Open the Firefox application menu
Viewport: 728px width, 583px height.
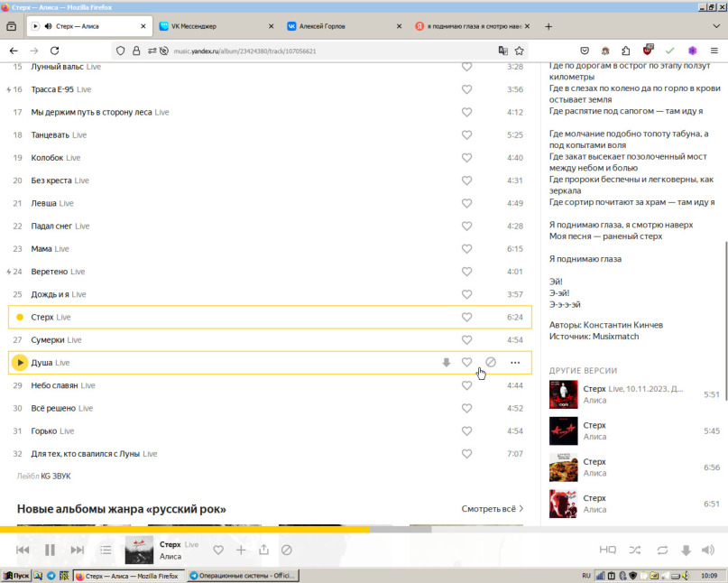[714, 51]
